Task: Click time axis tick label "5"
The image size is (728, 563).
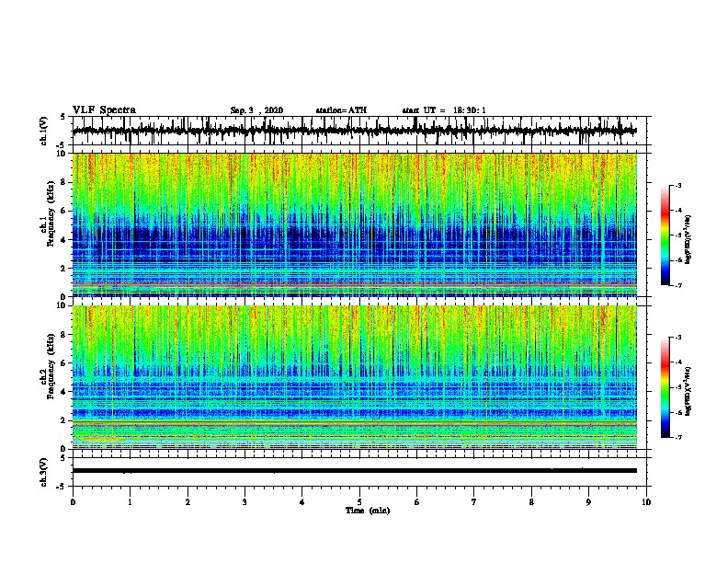Action: click(359, 502)
